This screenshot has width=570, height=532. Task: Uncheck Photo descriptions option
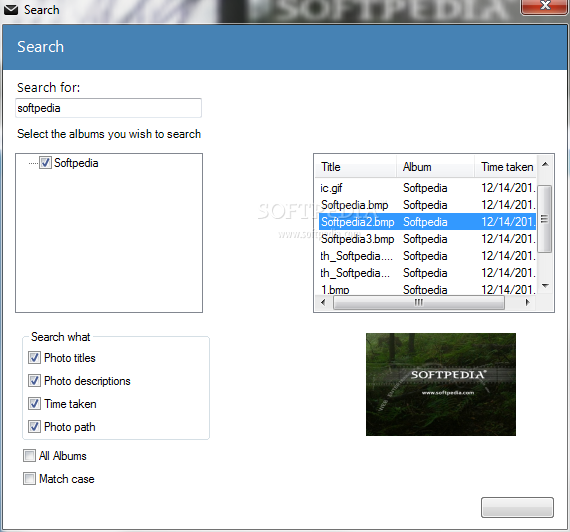[34, 381]
